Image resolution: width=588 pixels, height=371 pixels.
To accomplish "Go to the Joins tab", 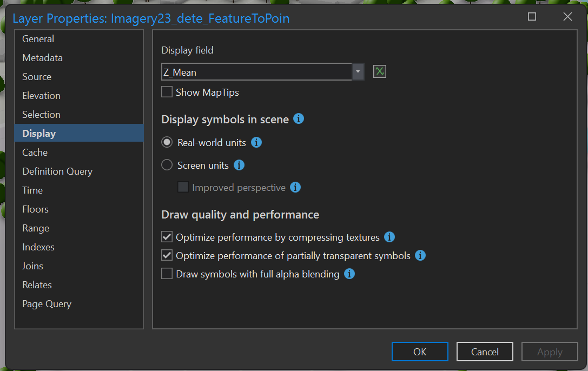I will pos(32,266).
